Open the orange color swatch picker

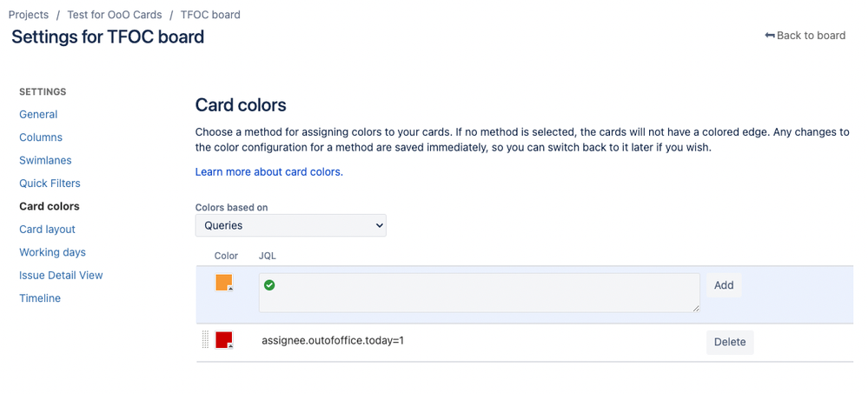click(224, 283)
